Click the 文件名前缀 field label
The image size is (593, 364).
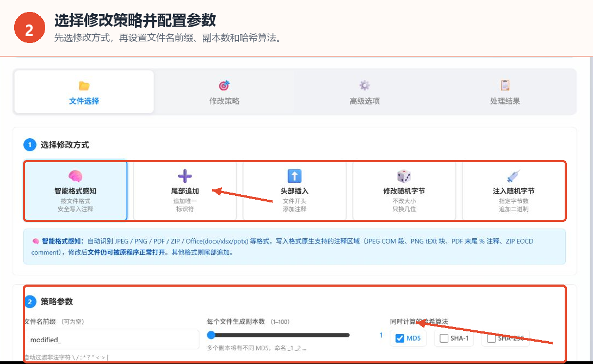pyautogui.click(x=40, y=322)
